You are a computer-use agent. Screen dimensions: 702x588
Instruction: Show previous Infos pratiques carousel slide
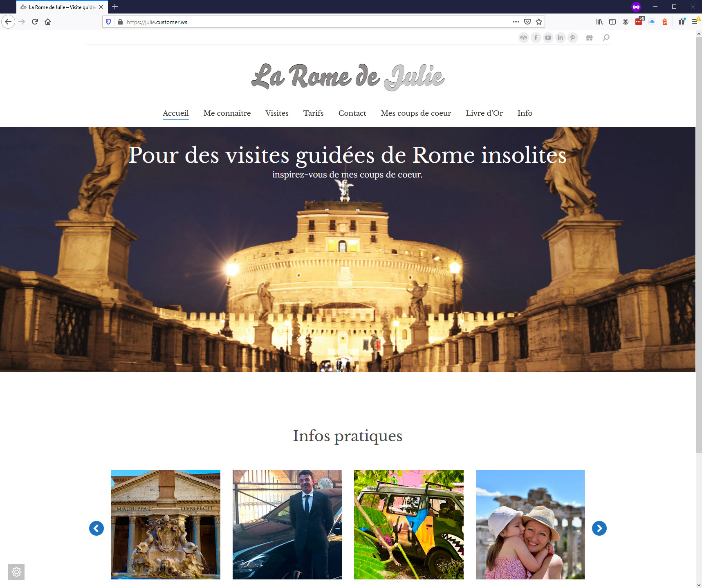point(96,528)
